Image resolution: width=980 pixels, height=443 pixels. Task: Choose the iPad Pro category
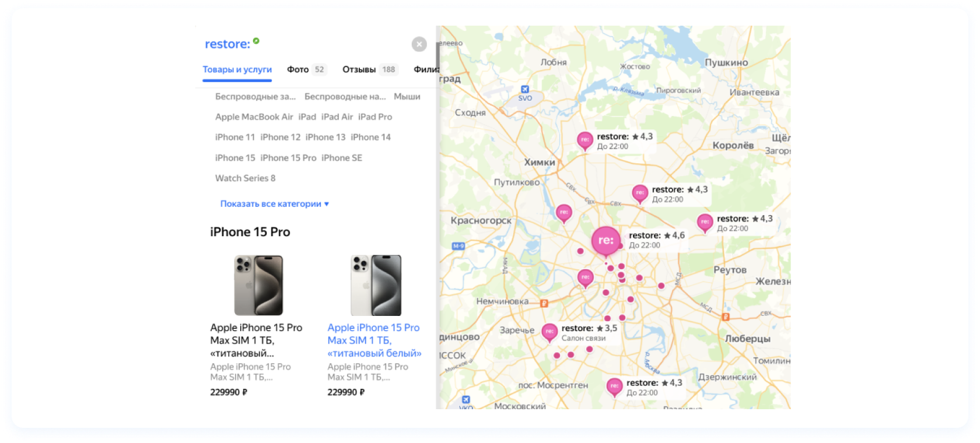(x=375, y=117)
